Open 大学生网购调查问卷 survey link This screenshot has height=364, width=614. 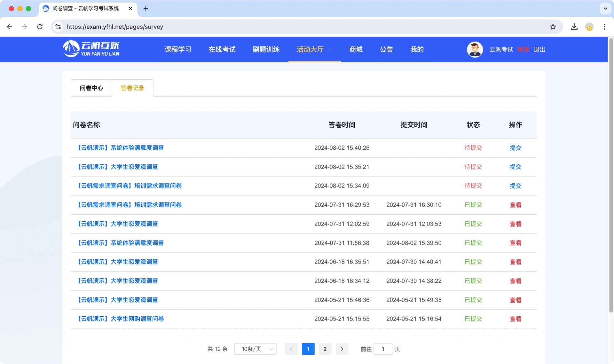pyautogui.click(x=120, y=319)
